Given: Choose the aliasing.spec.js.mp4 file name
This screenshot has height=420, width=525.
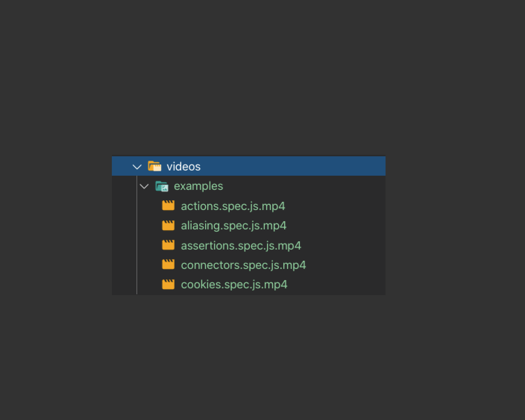Looking at the screenshot, I should 234,226.
